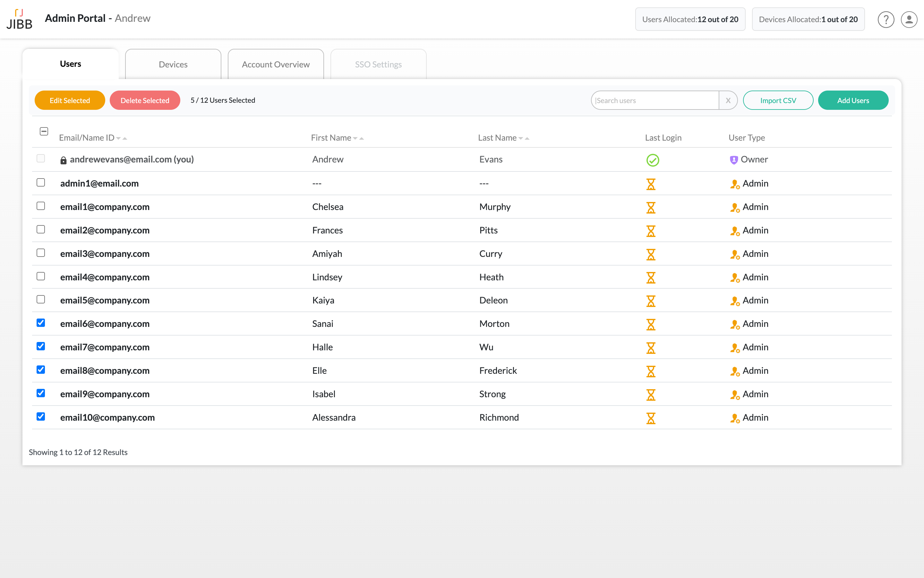
Task: Click the JIBB logo
Action: pos(19,19)
